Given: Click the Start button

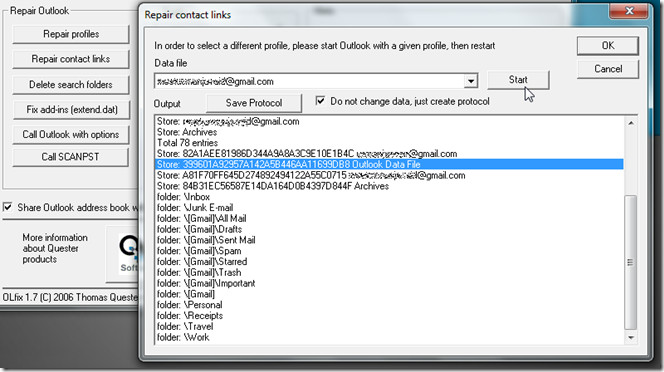Looking at the screenshot, I should coord(518,80).
